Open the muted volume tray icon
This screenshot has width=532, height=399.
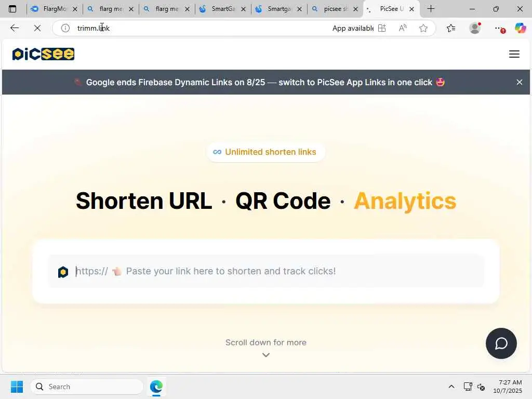point(481,387)
